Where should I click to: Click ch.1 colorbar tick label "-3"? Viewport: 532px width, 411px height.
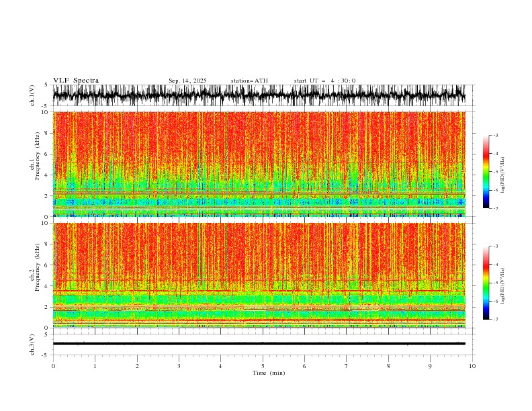click(496, 135)
